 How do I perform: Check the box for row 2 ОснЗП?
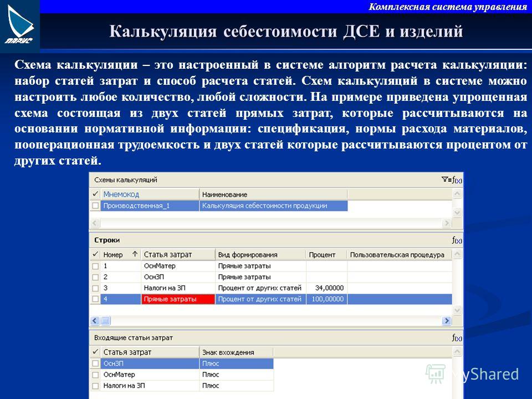95,277
